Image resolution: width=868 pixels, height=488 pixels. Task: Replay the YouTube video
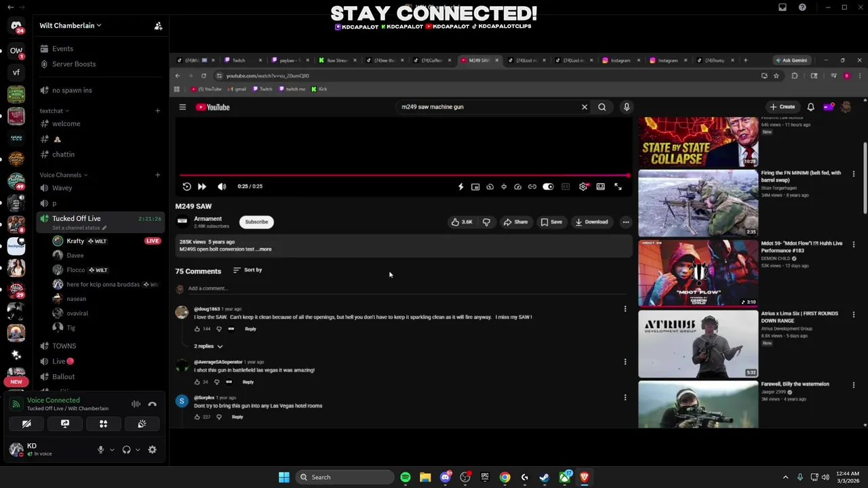[x=186, y=186]
